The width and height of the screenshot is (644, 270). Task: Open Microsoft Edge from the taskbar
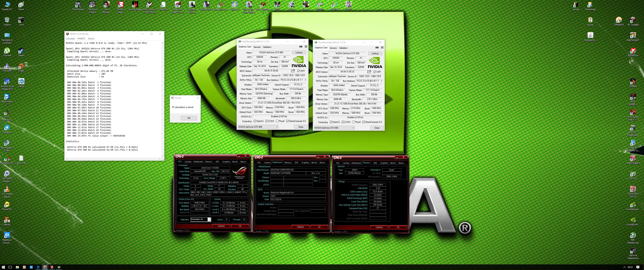(x=38, y=267)
